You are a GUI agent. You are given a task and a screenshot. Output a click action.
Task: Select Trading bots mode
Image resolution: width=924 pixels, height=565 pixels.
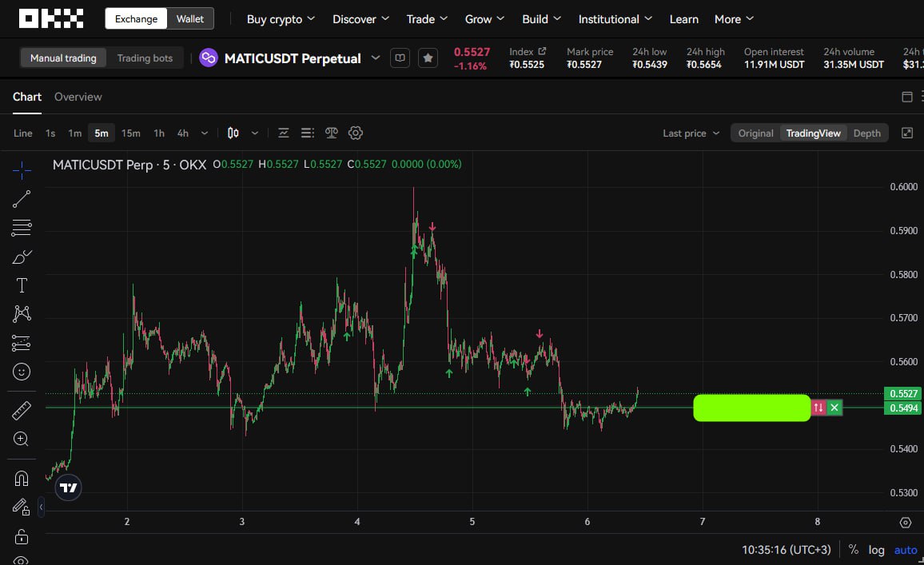(x=145, y=58)
